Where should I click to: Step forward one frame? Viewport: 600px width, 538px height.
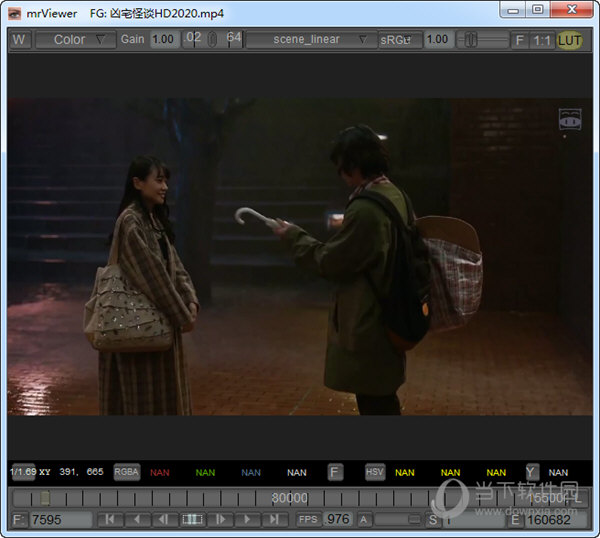[x=220, y=520]
